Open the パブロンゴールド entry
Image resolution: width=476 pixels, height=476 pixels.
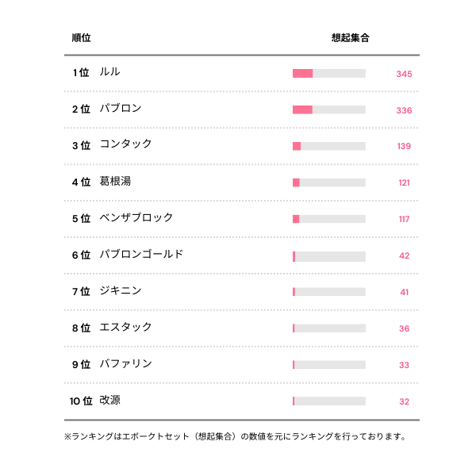pyautogui.click(x=141, y=255)
